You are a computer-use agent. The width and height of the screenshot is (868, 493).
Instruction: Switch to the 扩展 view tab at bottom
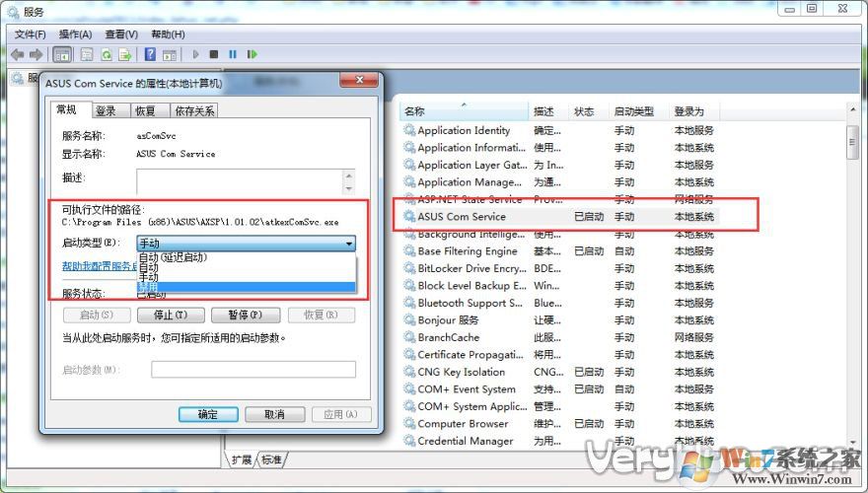tap(242, 459)
